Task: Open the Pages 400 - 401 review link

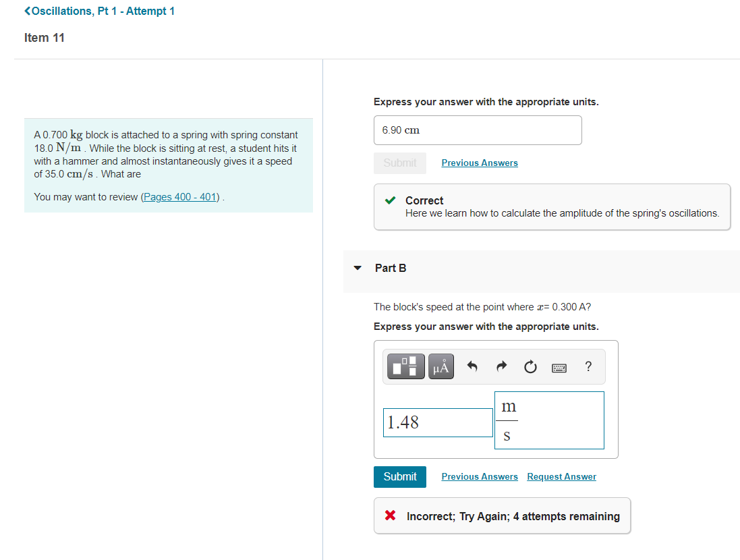Action: [179, 196]
